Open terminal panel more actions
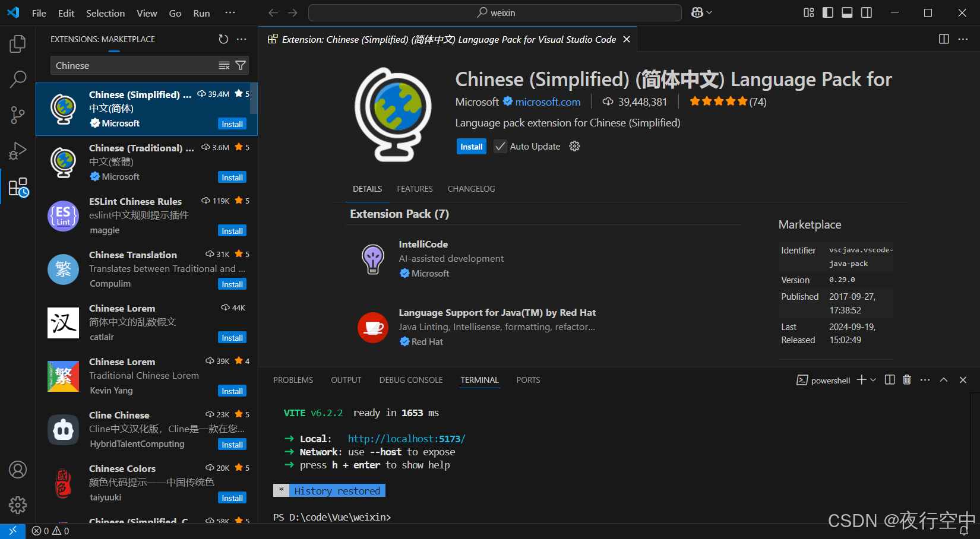The image size is (980, 539). click(925, 380)
